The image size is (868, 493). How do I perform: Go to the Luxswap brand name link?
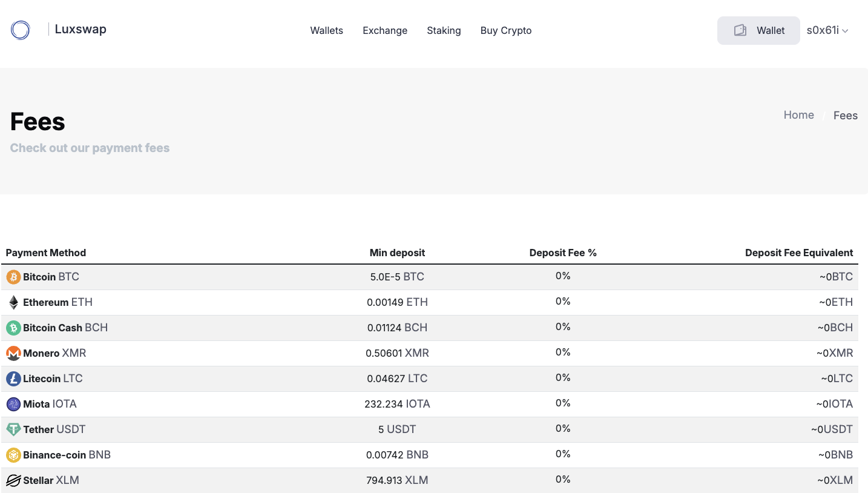(x=81, y=29)
